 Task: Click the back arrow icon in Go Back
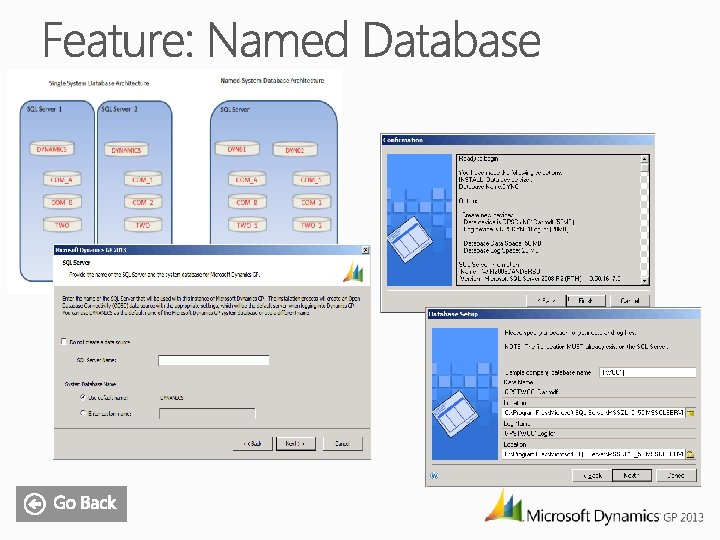tap(35, 504)
